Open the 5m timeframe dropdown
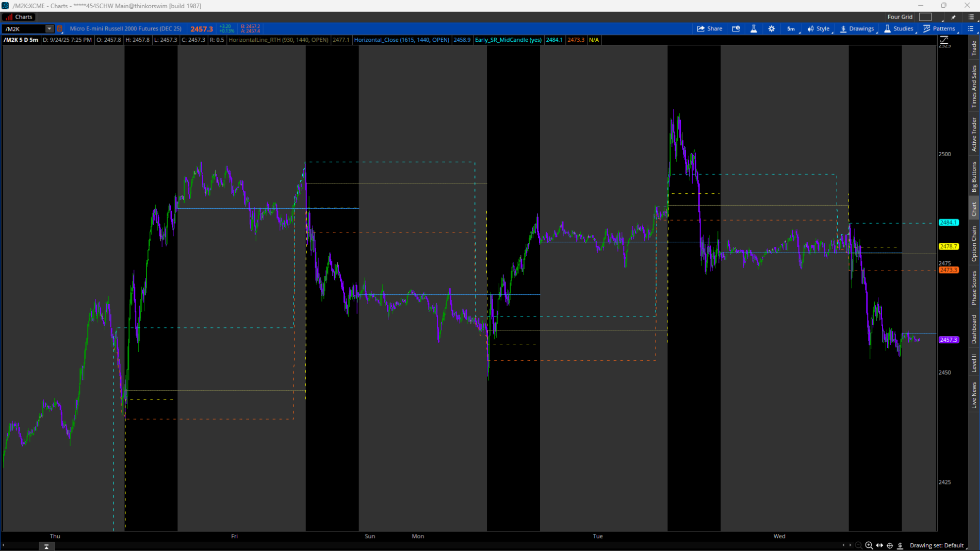 tap(791, 29)
